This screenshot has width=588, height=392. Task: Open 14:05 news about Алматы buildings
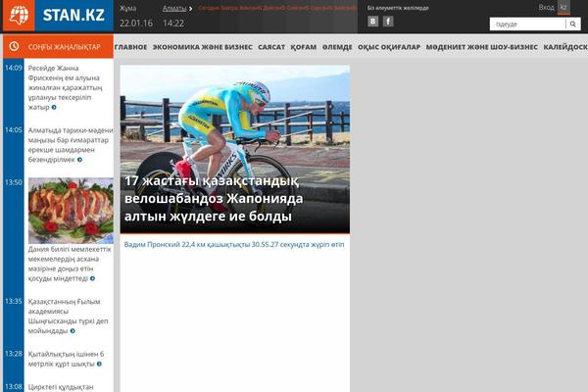(x=71, y=145)
